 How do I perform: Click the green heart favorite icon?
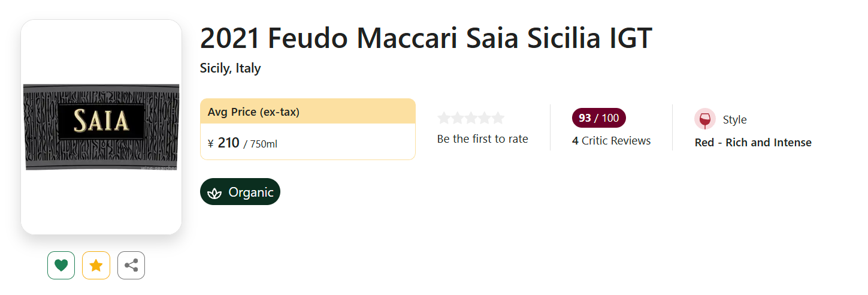point(61,265)
